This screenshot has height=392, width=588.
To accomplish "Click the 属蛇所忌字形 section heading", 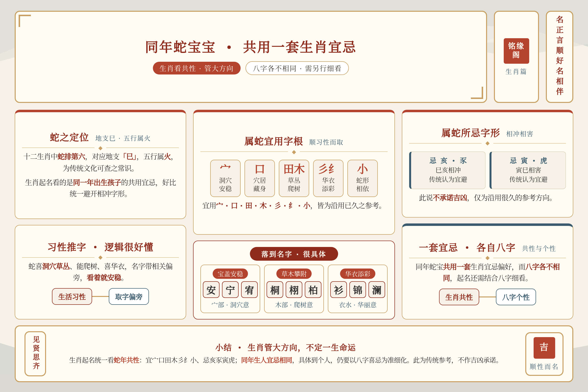I will (x=470, y=133).
